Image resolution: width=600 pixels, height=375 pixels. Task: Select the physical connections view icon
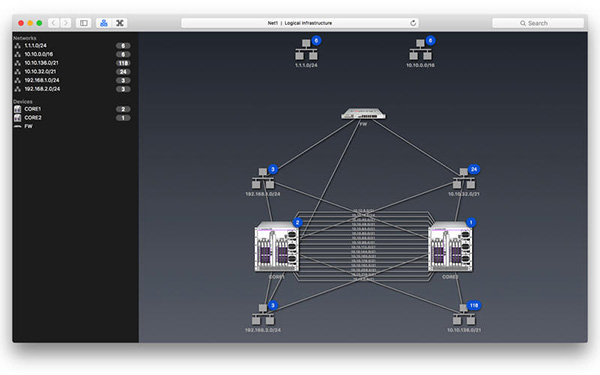[x=119, y=23]
